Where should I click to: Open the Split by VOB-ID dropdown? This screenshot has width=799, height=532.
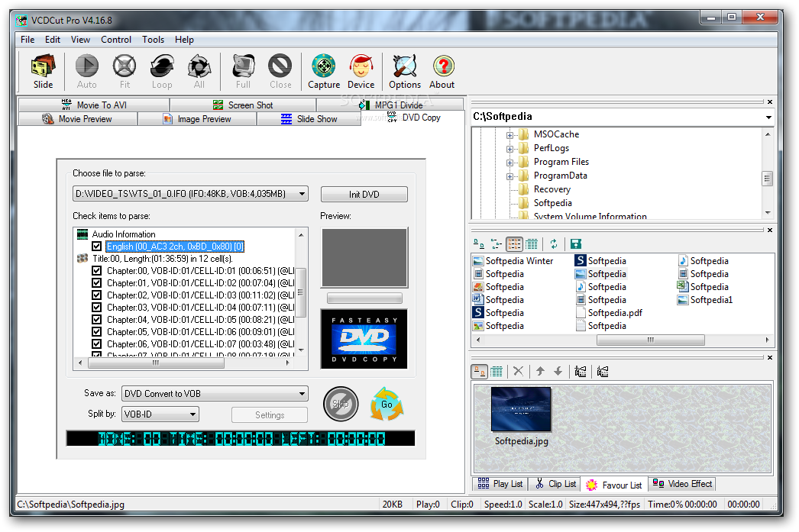[x=192, y=414]
